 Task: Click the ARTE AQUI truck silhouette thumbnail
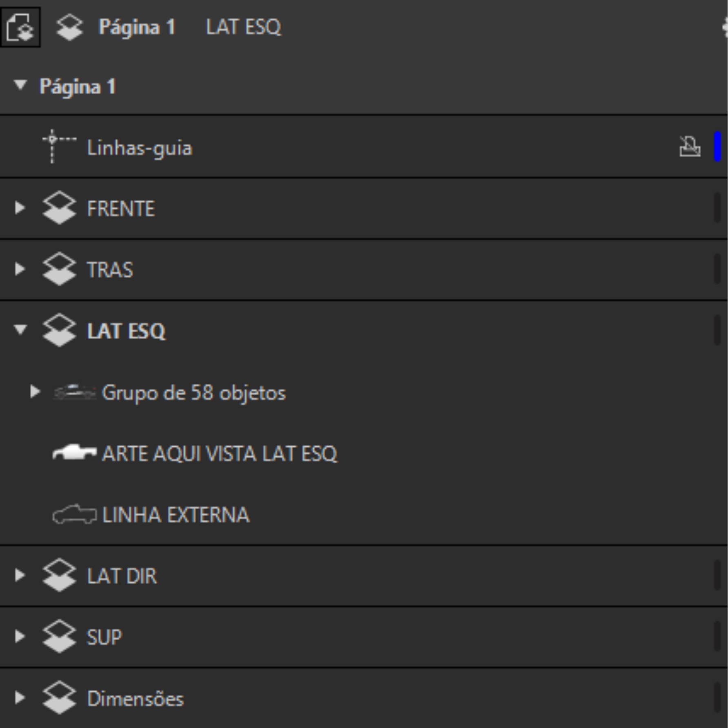pos(74,452)
